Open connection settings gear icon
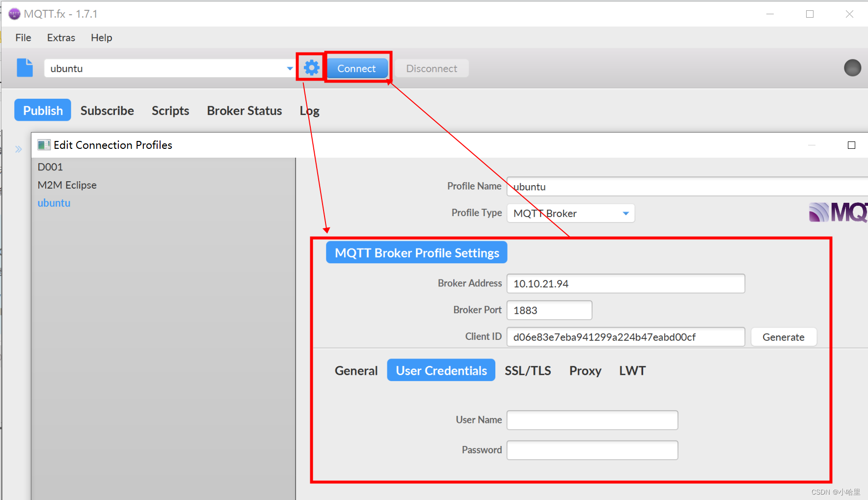This screenshot has width=868, height=500. [311, 67]
